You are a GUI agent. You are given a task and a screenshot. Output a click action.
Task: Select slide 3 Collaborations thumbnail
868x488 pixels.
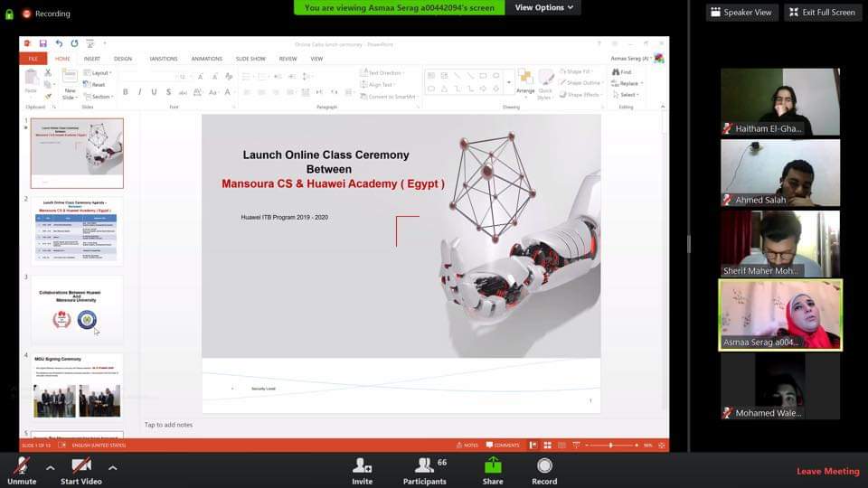click(x=77, y=310)
